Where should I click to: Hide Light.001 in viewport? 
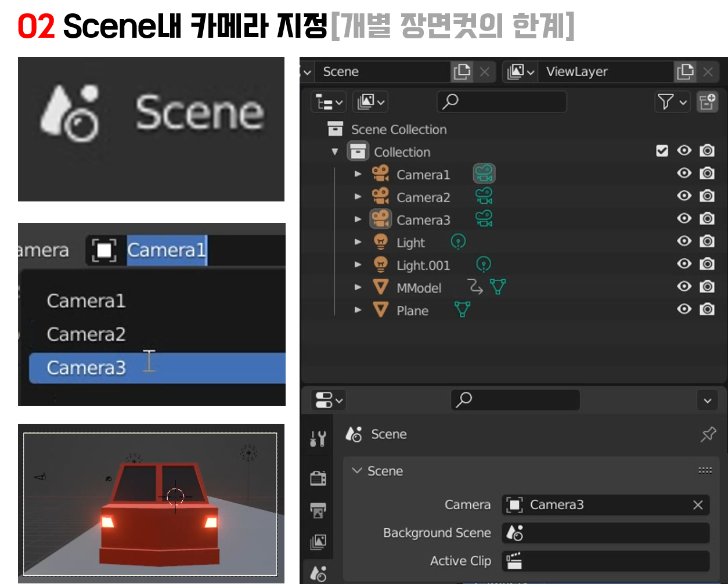point(684,264)
